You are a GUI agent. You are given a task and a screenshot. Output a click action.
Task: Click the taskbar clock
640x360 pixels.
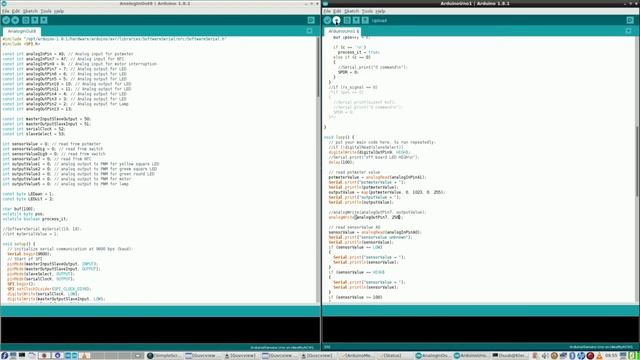coord(611,356)
